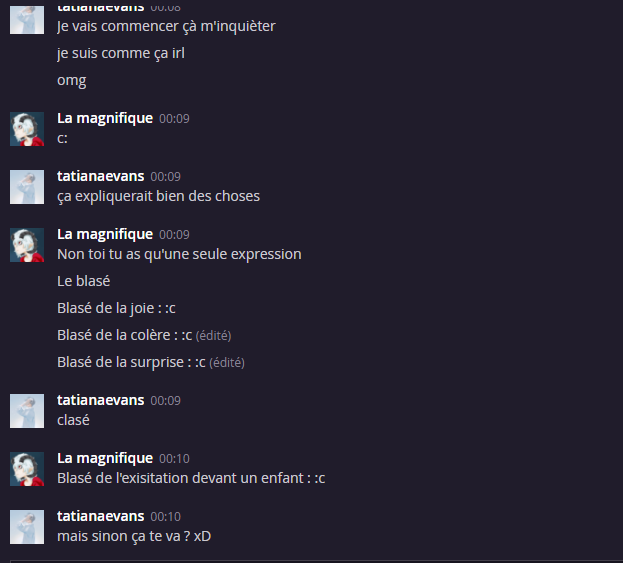This screenshot has width=623, height=563.
Task: Click La magnifique avatar beside 'Non toi' message
Action: 27,245
